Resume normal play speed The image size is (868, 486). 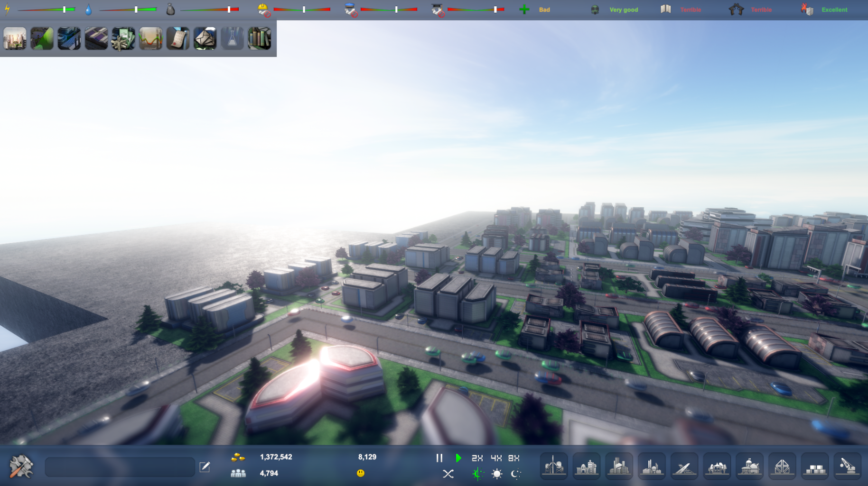(458, 458)
